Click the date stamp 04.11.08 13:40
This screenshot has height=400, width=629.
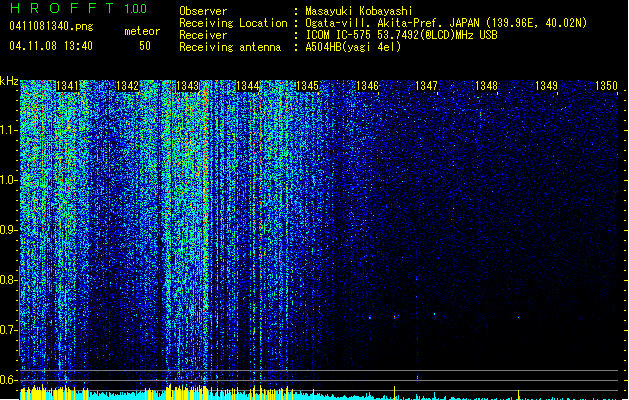[x=51, y=46]
